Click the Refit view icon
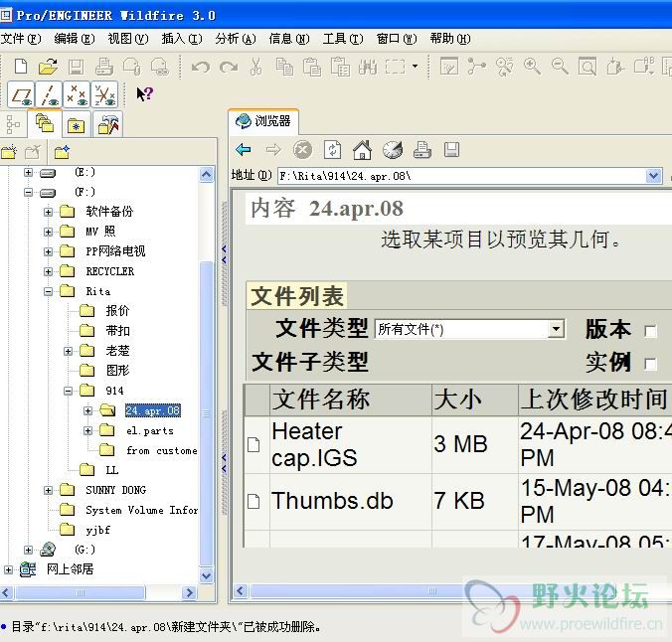672x642 pixels. [588, 67]
